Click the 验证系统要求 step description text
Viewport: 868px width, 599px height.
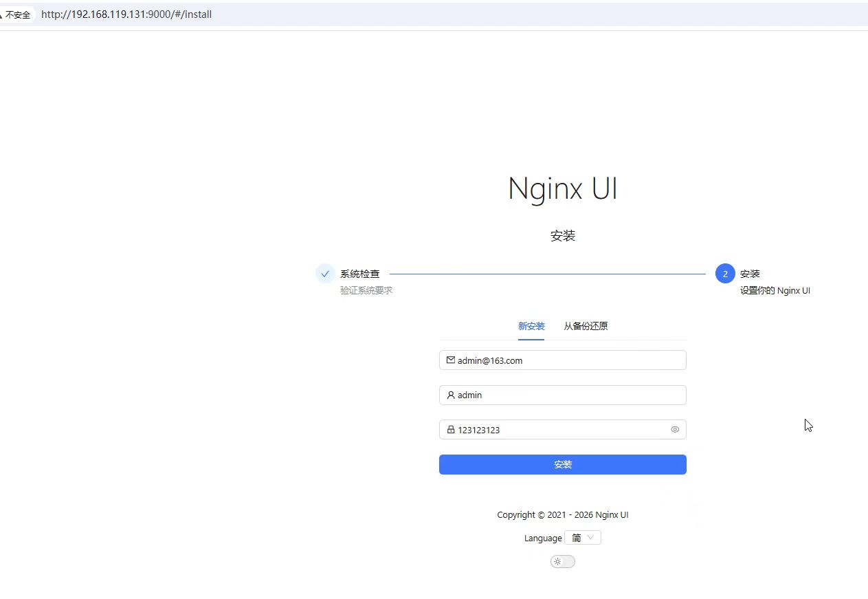click(366, 290)
